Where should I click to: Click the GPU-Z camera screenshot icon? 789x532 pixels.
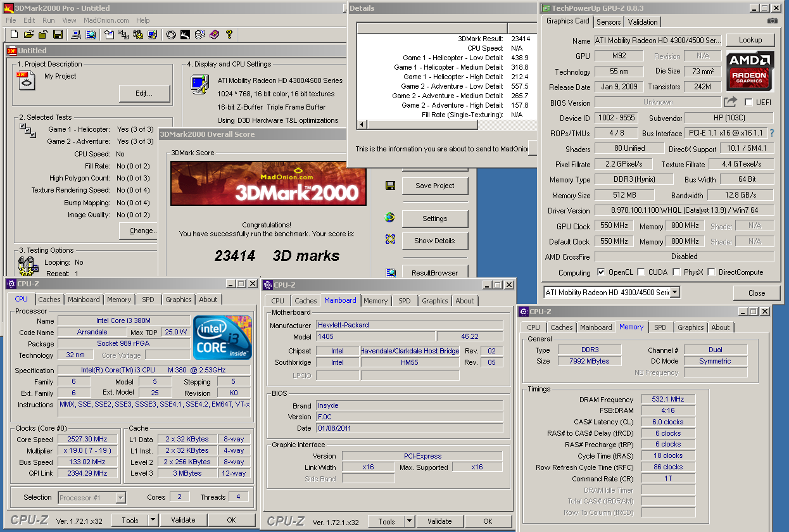pyautogui.click(x=772, y=21)
